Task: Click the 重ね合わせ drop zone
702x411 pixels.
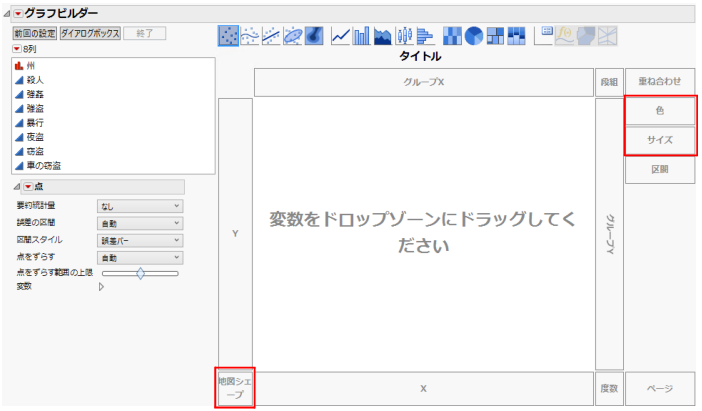Action: point(660,82)
